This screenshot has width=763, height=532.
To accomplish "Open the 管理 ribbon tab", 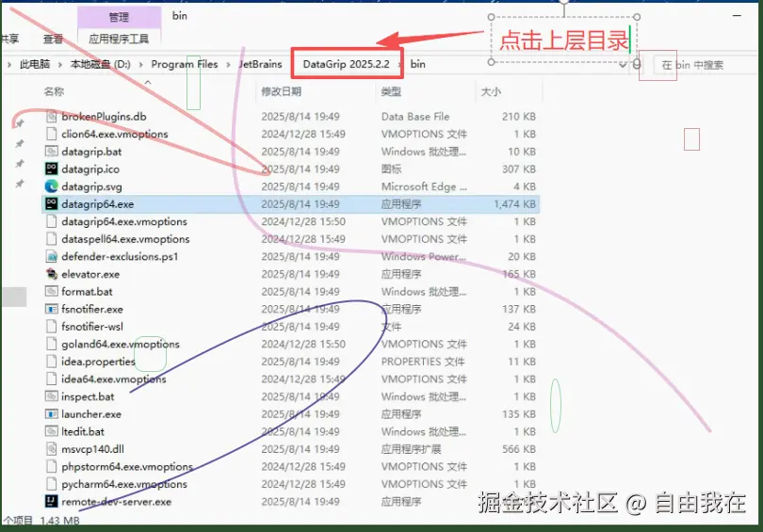I will pyautogui.click(x=119, y=18).
